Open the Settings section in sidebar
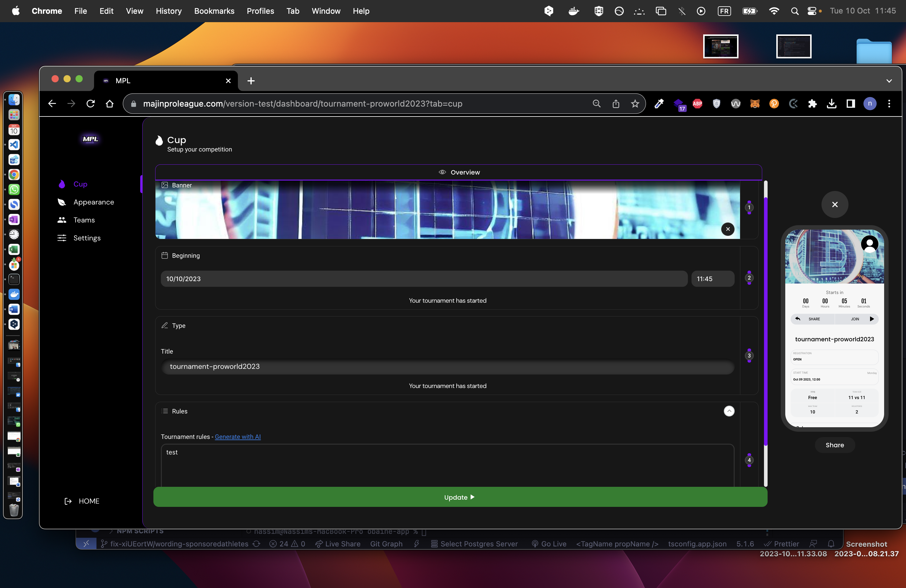Viewport: 906px width, 588px height. 79,238
